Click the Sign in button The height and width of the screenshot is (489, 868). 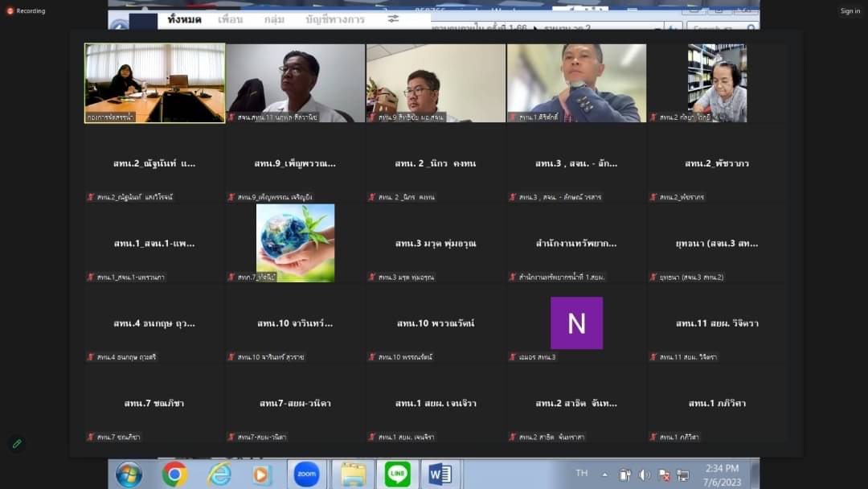pos(850,11)
